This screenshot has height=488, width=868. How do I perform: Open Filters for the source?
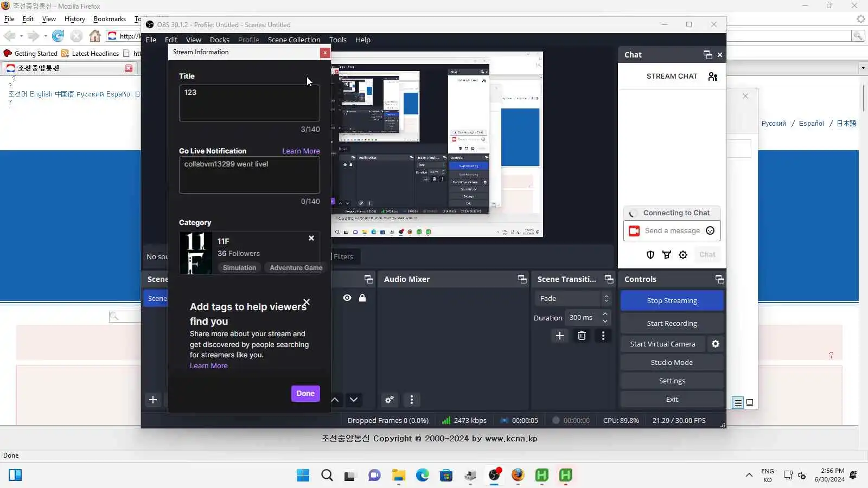point(343,257)
